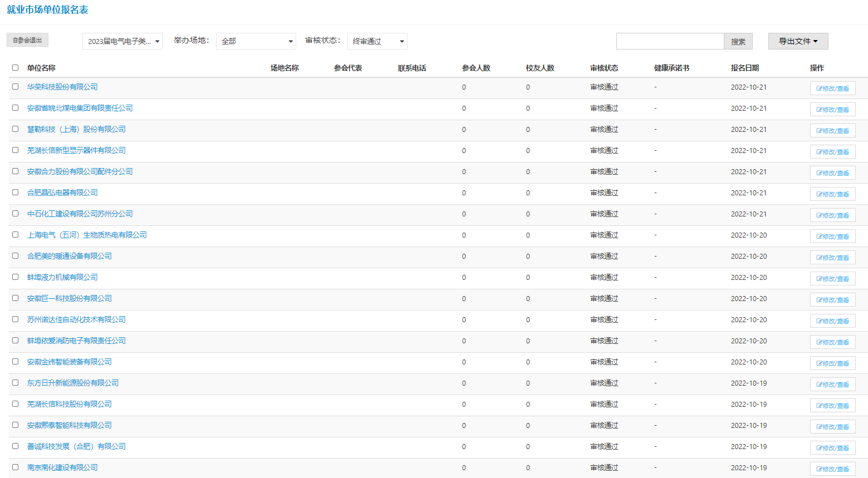The height and width of the screenshot is (478, 868).
Task: Click 修改/查看 edit icon for 华荣科技股份有限公司
Action: coord(832,88)
